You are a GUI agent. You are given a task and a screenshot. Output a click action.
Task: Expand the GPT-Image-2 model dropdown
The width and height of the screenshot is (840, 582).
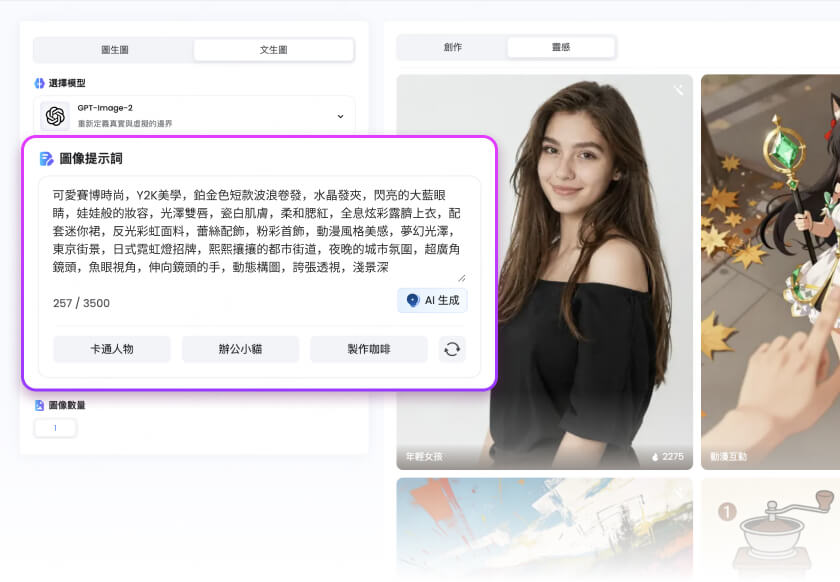pos(194,115)
